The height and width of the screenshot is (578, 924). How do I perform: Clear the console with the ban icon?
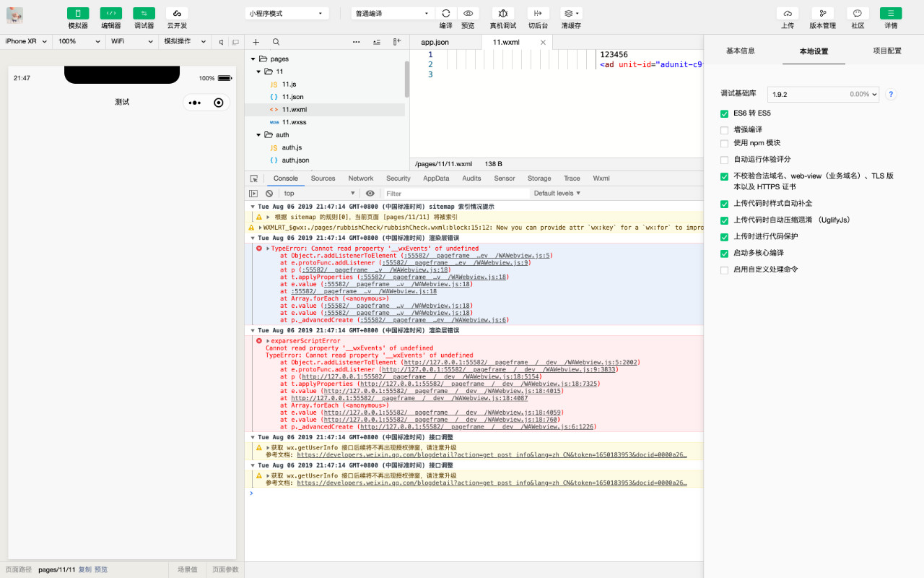[269, 194]
